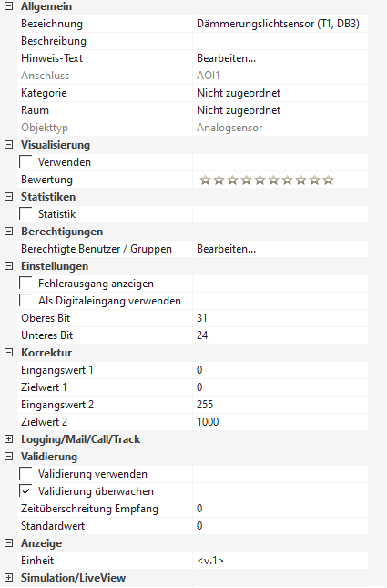Set Bewertung to the first star
Screen dimensions: 387x588
[x=205, y=180]
